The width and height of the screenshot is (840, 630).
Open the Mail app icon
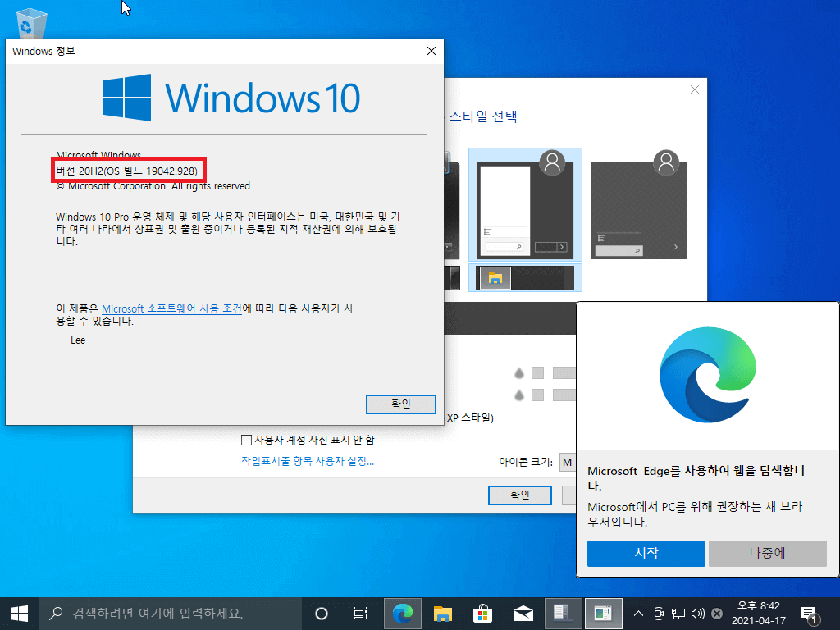point(523,614)
